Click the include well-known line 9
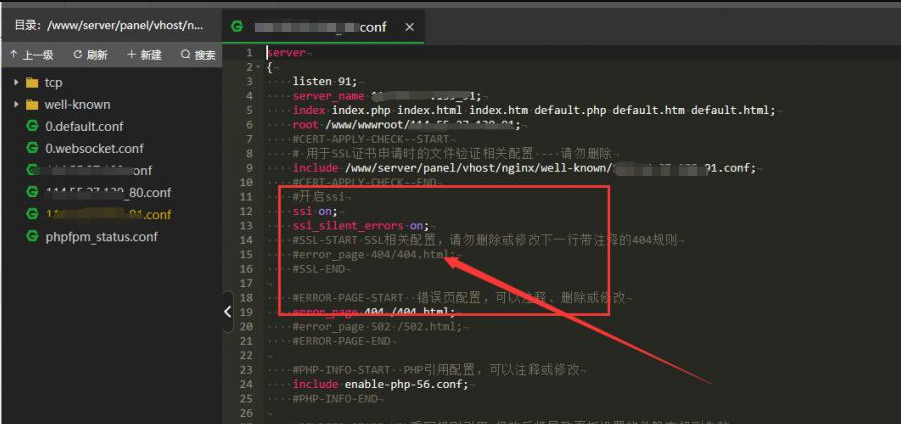This screenshot has width=901, height=424. click(x=525, y=168)
